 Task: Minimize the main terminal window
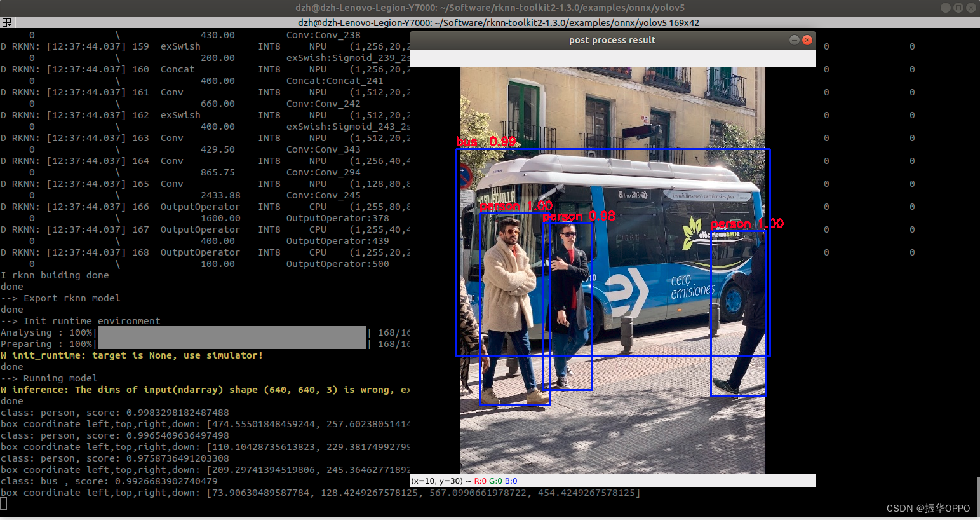[x=945, y=8]
